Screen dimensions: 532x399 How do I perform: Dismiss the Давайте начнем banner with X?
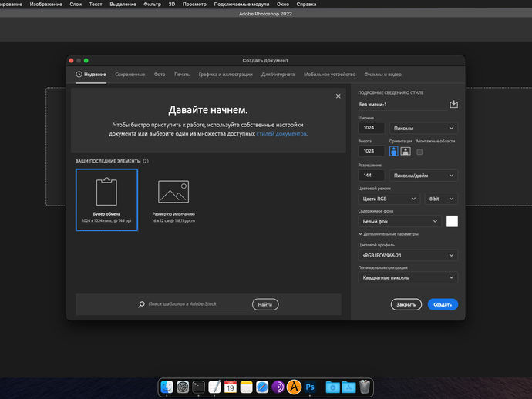338,96
